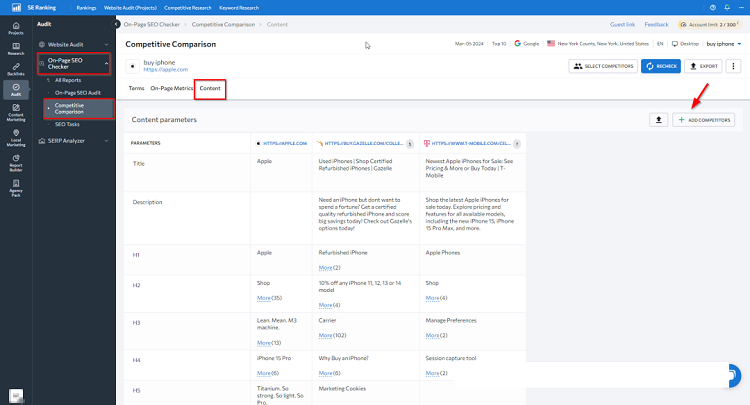Screen dimensions: 750x405
Task: Click the Gazelle column favicon
Action: pyautogui.click(x=320, y=143)
